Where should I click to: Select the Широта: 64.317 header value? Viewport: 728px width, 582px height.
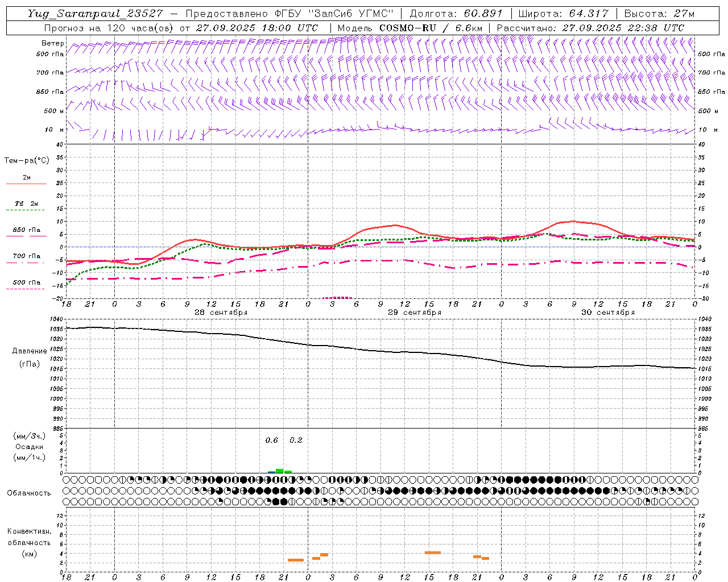563,14
